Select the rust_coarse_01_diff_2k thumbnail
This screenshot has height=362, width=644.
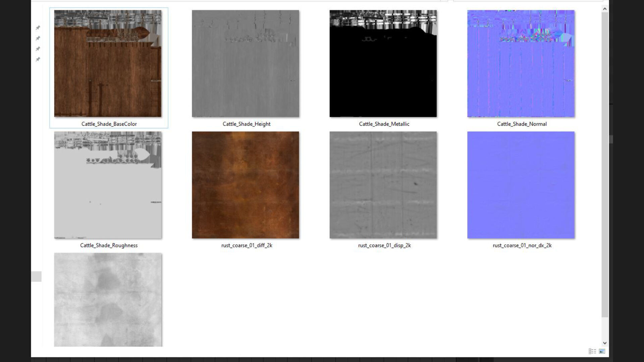(x=245, y=185)
